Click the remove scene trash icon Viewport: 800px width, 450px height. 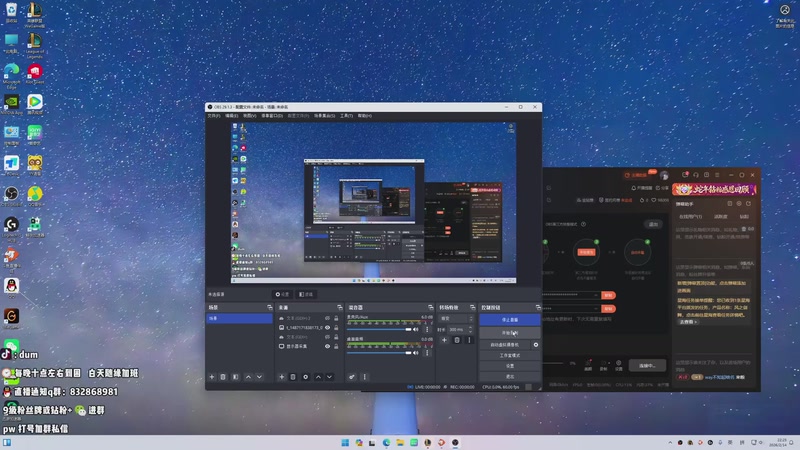tap(223, 377)
